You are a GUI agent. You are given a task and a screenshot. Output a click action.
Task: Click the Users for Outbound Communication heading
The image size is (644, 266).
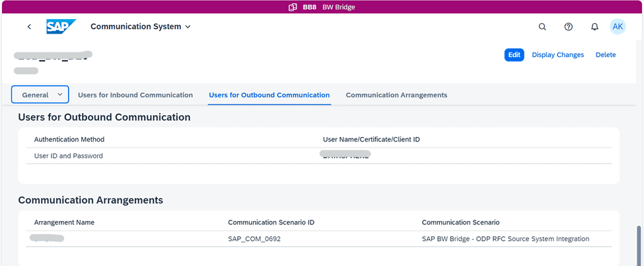[x=104, y=117]
